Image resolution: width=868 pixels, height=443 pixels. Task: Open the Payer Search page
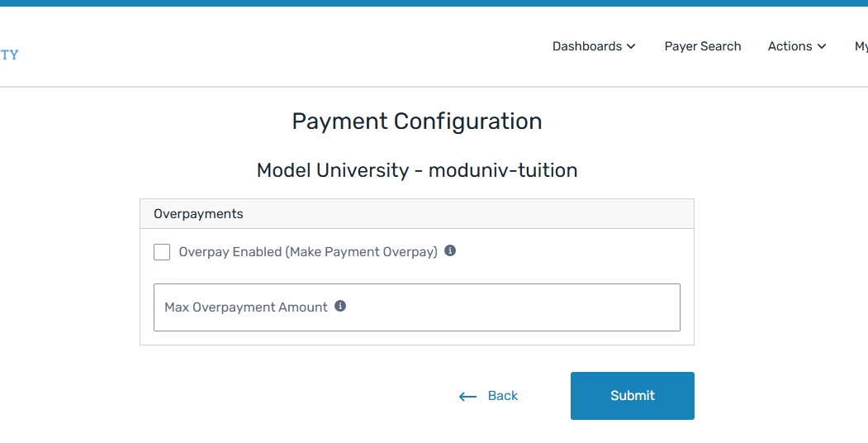click(703, 46)
